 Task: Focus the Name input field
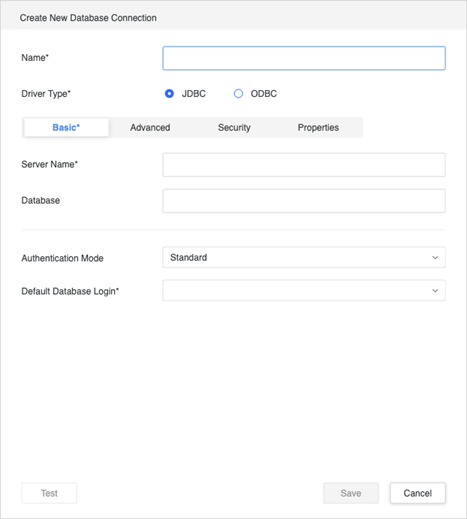[304, 58]
